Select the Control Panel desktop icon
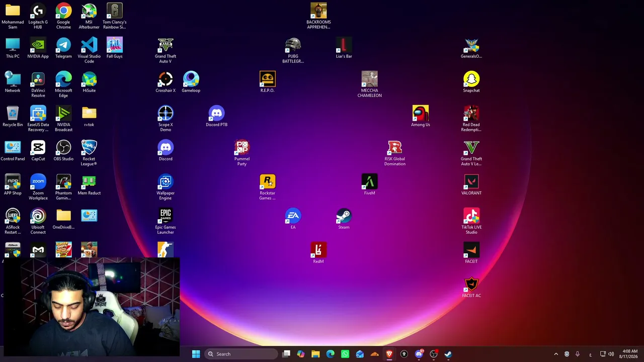Viewport: 644px width, 362px height. pyautogui.click(x=13, y=150)
